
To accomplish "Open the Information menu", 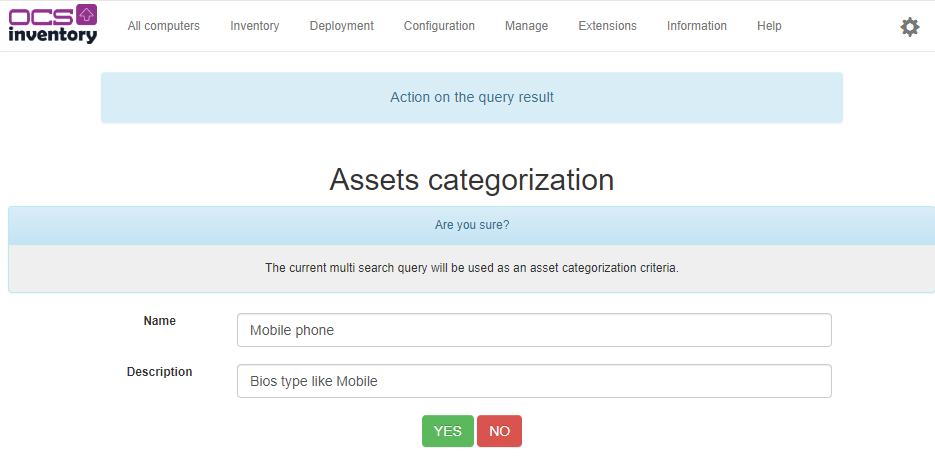I will 696,26.
